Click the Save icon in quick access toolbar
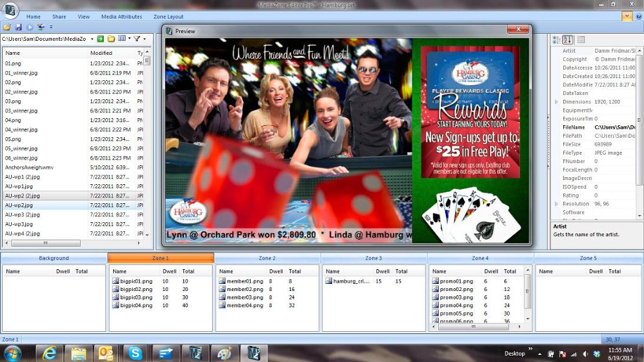Viewport: 644px width, 362px height. [x=18, y=28]
